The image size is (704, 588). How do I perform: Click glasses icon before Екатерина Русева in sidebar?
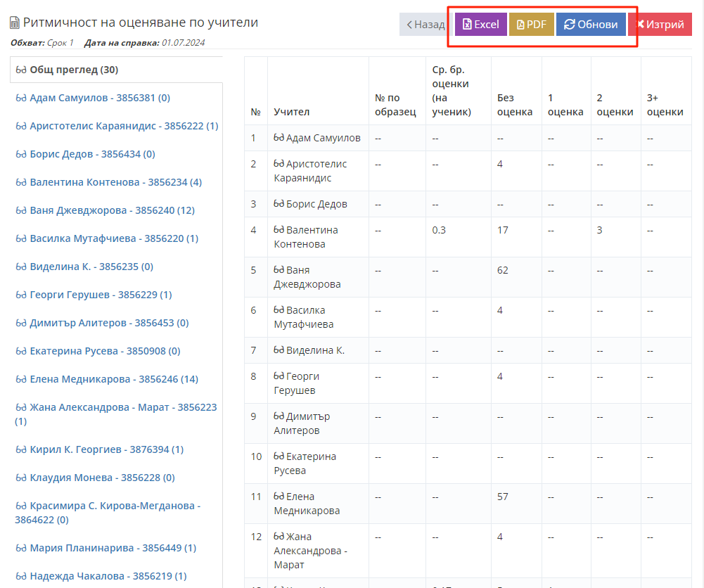21,351
